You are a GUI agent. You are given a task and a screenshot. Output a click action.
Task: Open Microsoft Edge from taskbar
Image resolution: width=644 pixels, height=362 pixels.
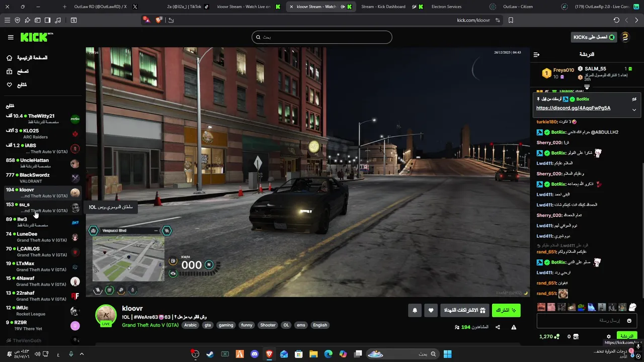(x=329, y=354)
